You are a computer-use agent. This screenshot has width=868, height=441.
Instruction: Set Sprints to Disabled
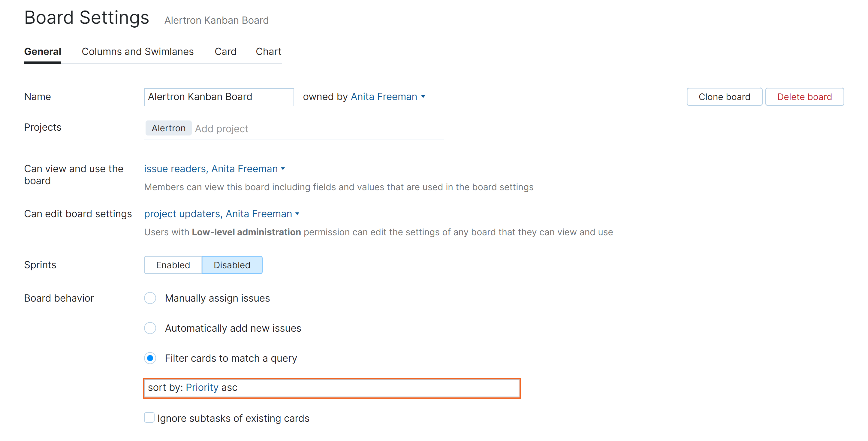click(x=232, y=265)
